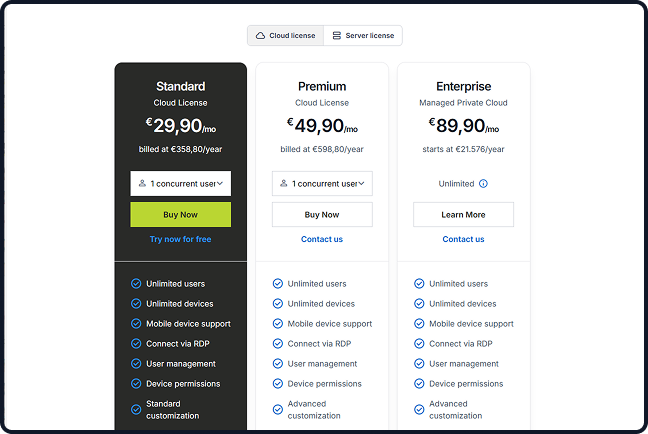The width and height of the screenshot is (648, 434).
Task: Click the Standard plan price €29,90/mo
Action: click(180, 125)
